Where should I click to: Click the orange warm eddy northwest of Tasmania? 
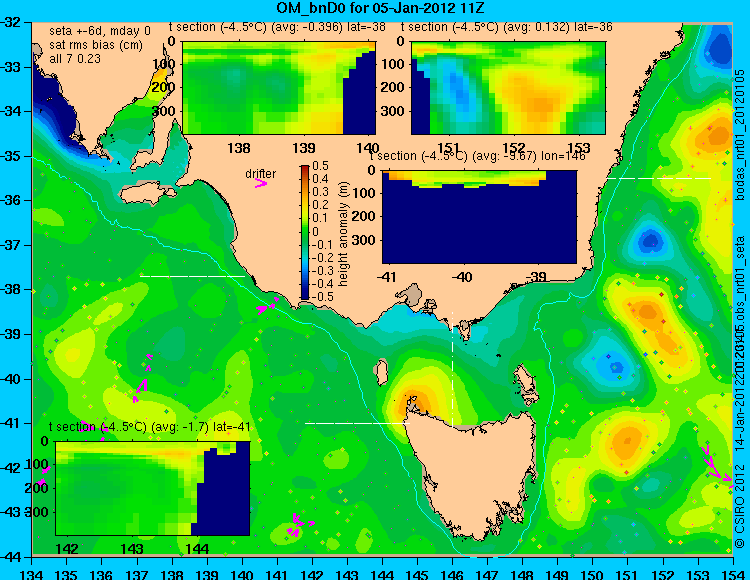(415, 402)
